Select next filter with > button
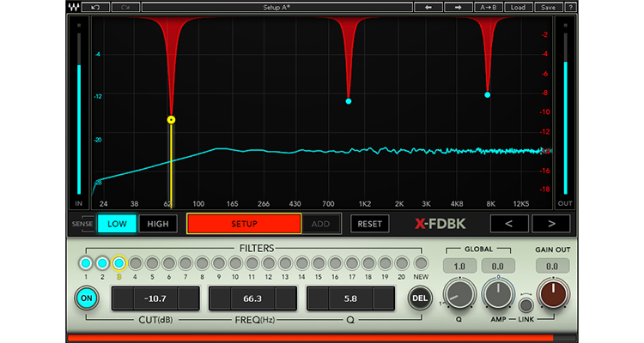This screenshot has height=343, width=644. point(550,224)
